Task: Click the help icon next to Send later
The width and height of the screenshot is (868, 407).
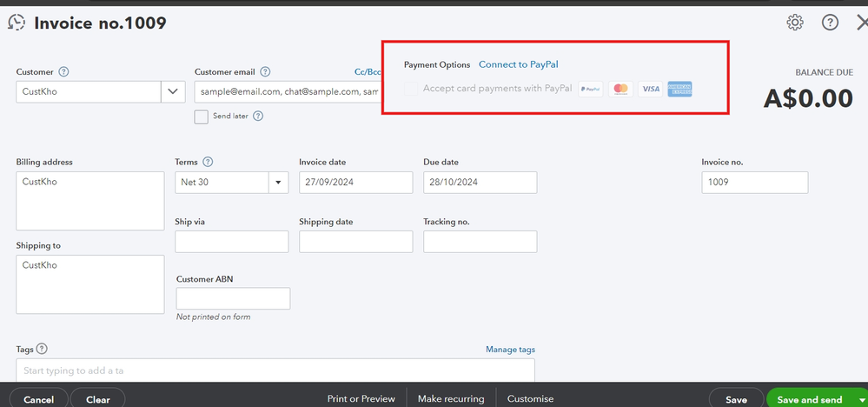Action: [x=257, y=117]
